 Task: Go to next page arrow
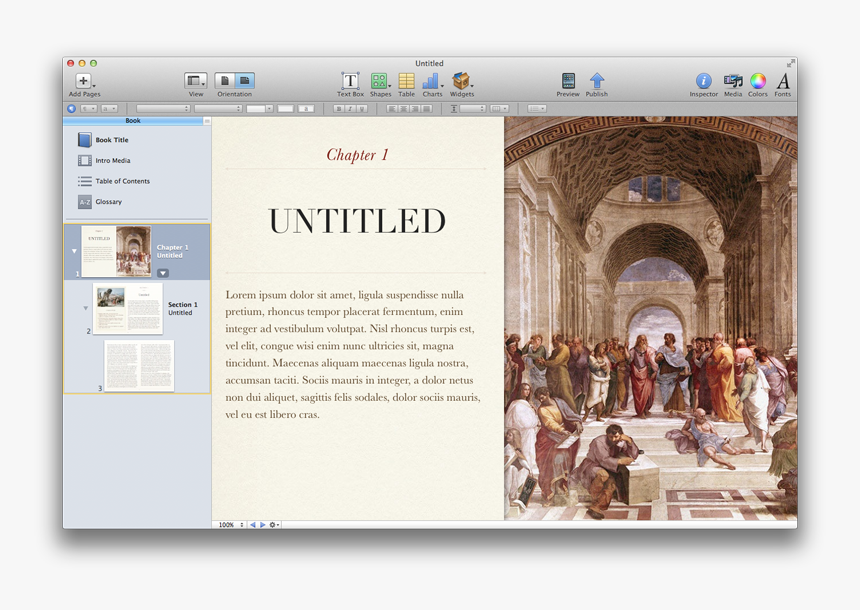click(x=263, y=525)
